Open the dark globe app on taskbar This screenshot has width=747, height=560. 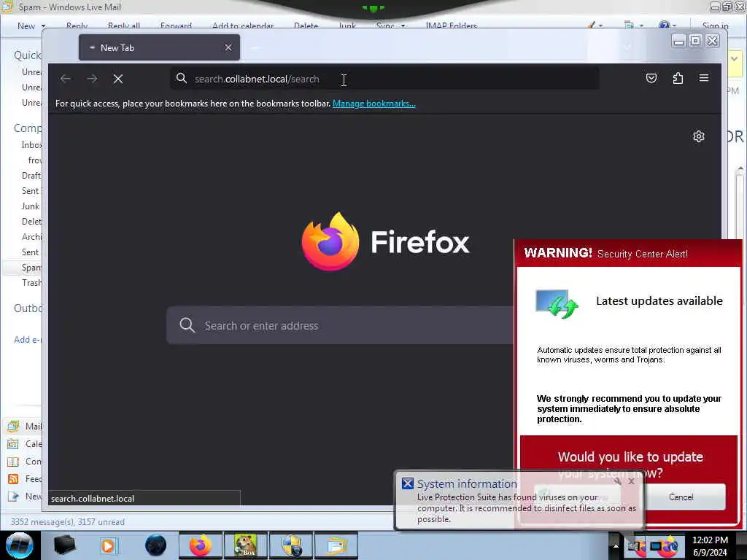[155, 545]
